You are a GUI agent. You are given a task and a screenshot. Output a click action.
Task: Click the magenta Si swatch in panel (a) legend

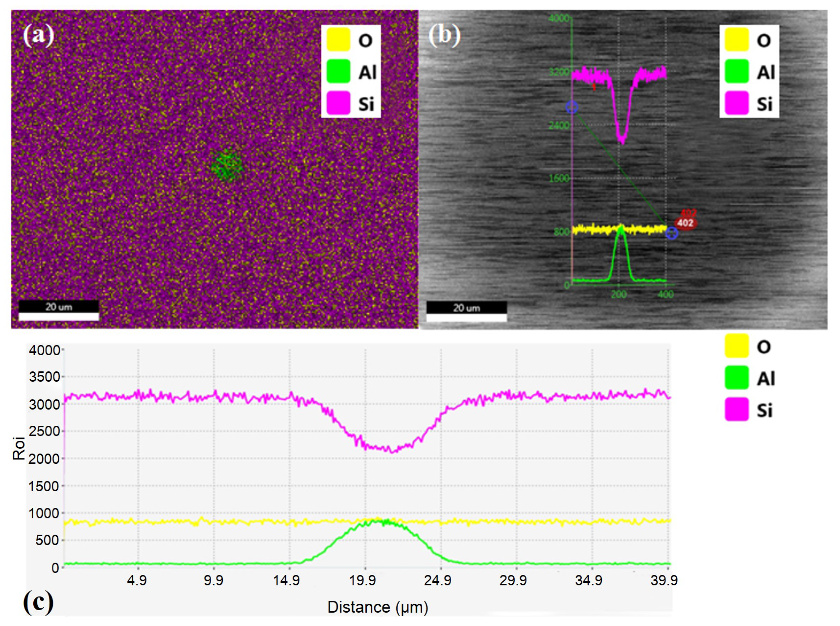coord(338,103)
